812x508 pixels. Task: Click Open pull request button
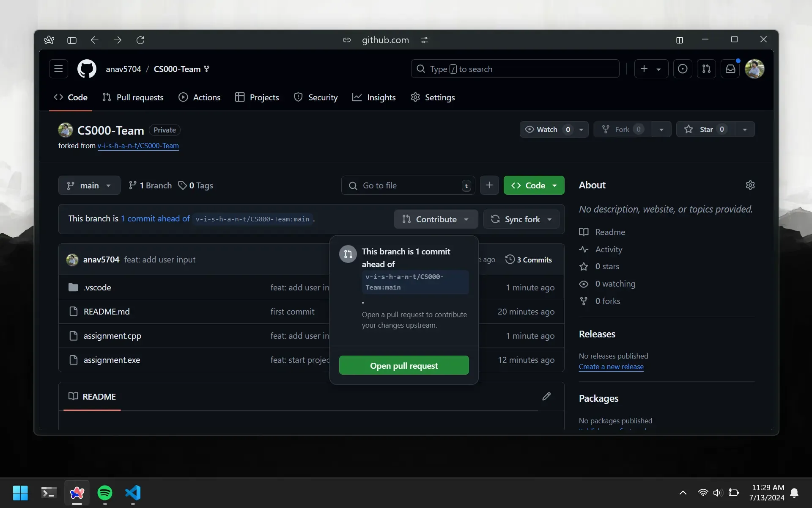click(x=404, y=365)
